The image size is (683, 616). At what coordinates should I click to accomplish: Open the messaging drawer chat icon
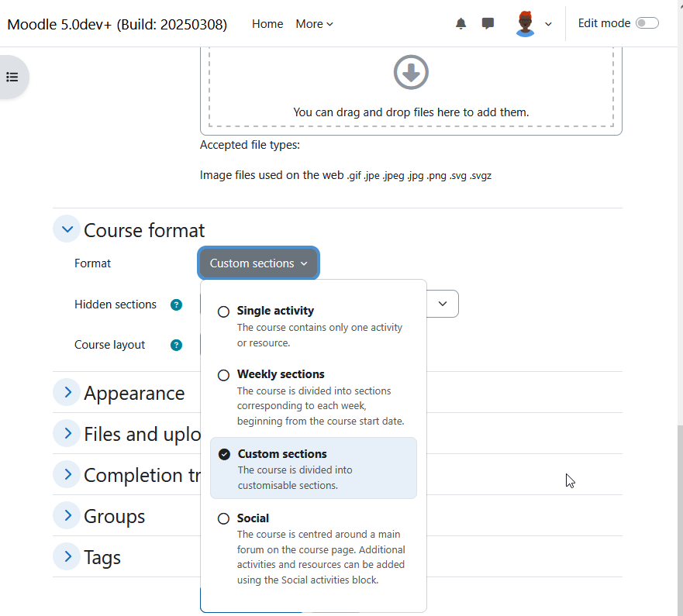click(x=488, y=23)
